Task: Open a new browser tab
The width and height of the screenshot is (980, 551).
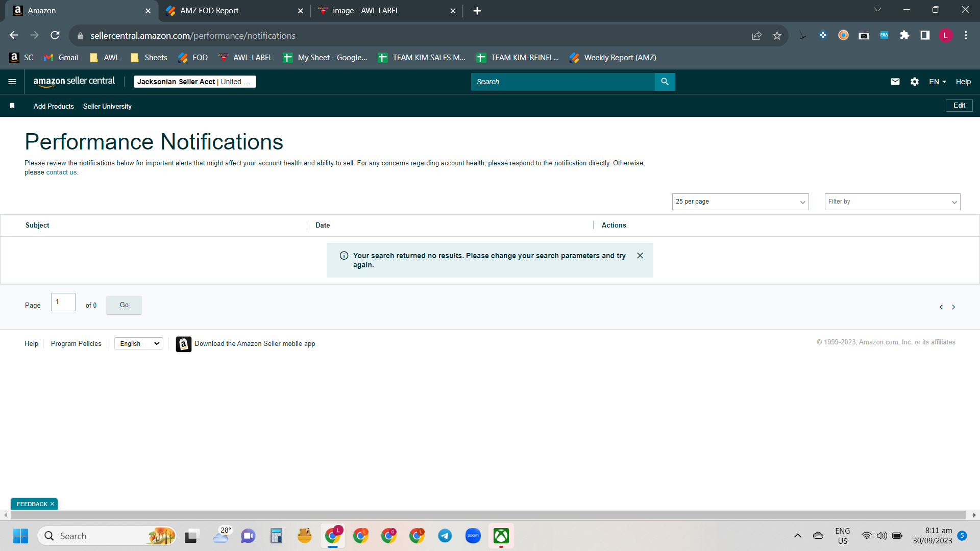Action: coord(477,11)
